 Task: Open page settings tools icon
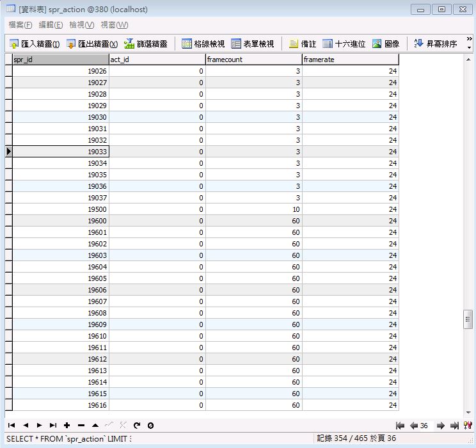point(468,425)
